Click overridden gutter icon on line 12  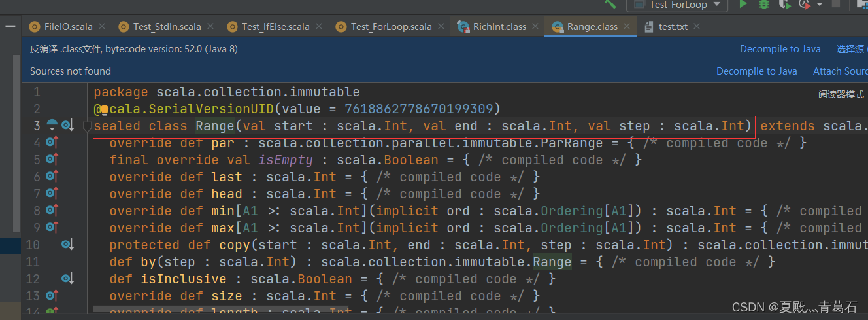tap(67, 278)
